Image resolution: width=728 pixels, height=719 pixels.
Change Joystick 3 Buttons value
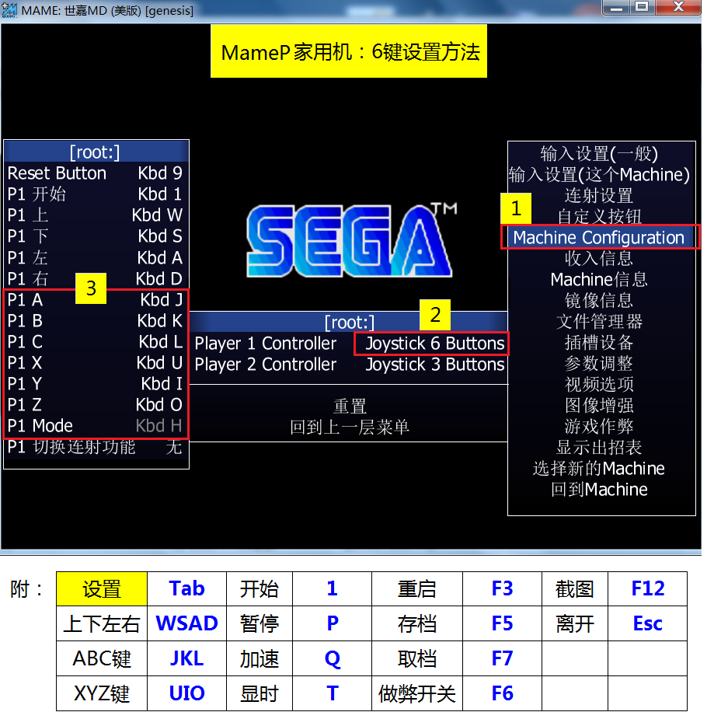coord(434,365)
